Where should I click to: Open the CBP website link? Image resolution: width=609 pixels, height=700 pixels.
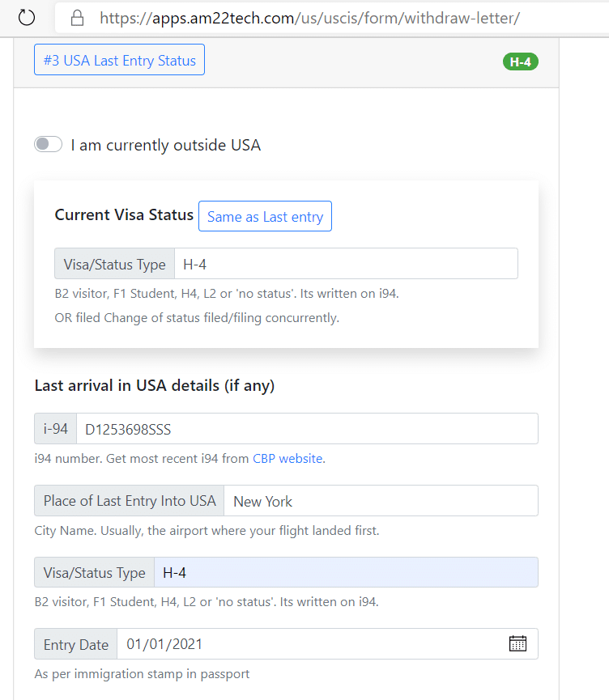click(287, 459)
